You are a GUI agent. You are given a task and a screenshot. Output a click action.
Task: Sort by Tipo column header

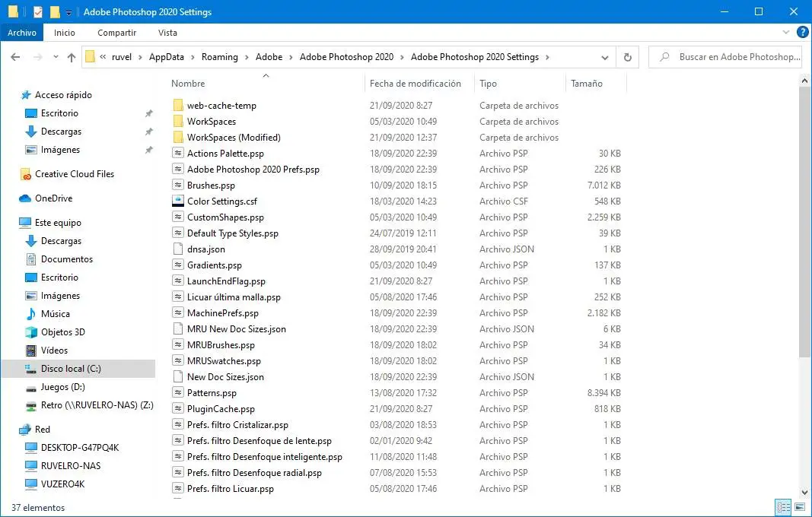[489, 84]
